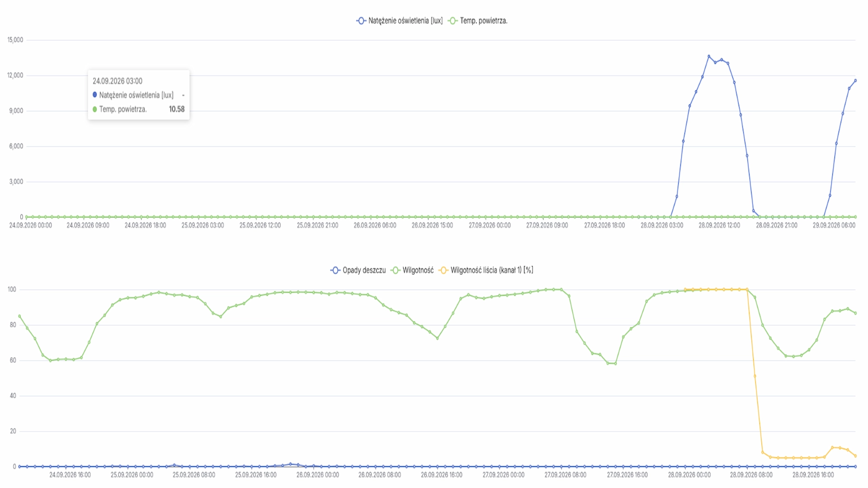The width and height of the screenshot is (868, 488).
Task: Click the 24.09.2026 00:00 x-axis label
Action: pos(31,225)
